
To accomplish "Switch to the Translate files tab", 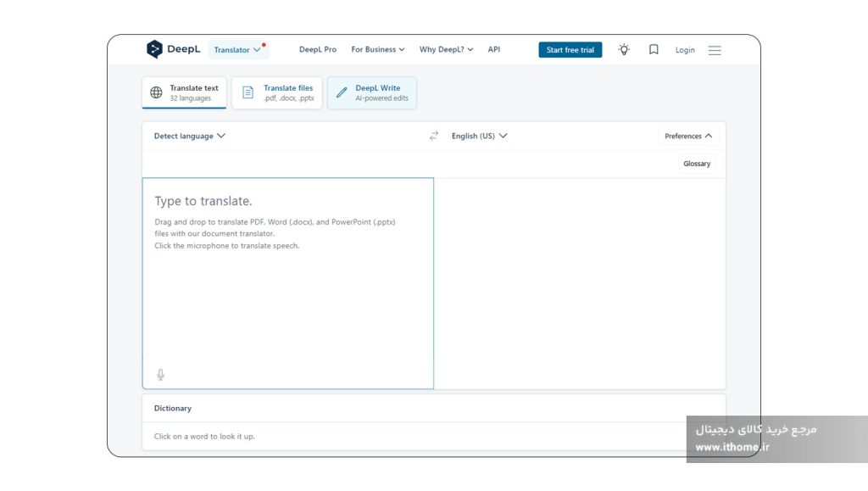I will pos(277,92).
